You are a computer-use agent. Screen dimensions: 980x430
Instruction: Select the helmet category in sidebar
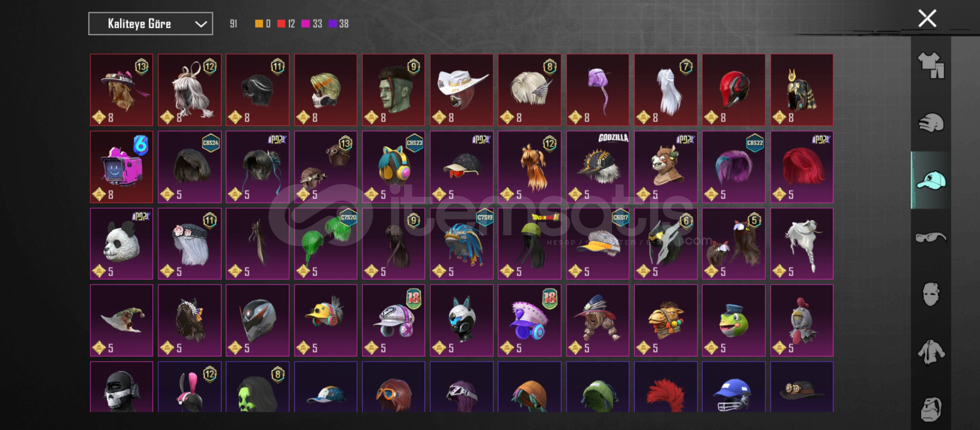[931, 123]
